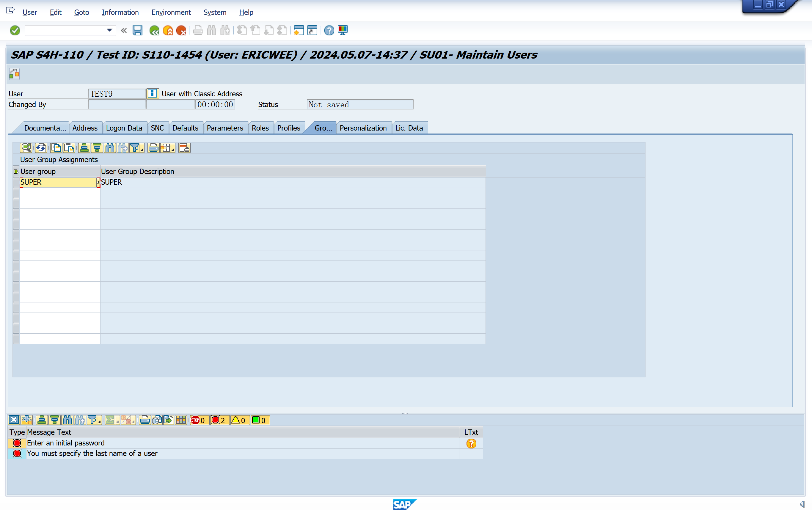Click the green Enter checkmark icon
The image size is (812, 510).
15,31
